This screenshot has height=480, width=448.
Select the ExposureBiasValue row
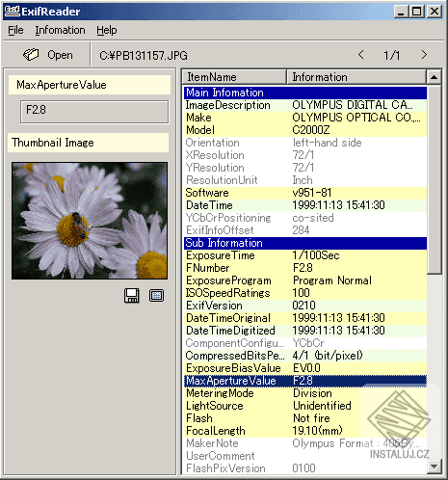point(305,368)
